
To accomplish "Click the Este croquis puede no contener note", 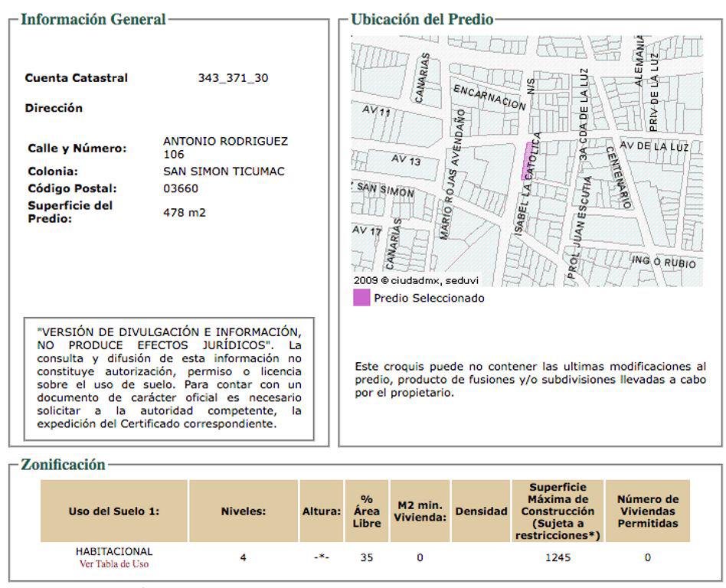I will tap(530, 380).
